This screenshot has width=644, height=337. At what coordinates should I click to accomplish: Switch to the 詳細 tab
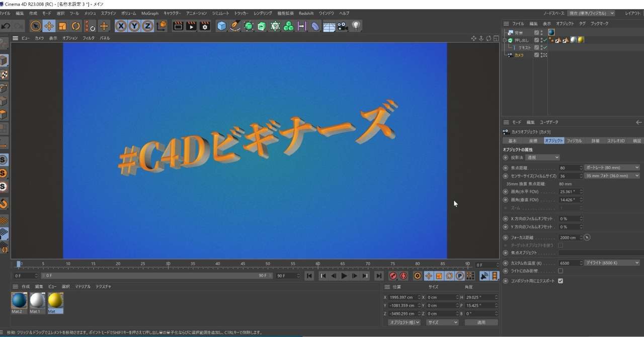(x=595, y=141)
